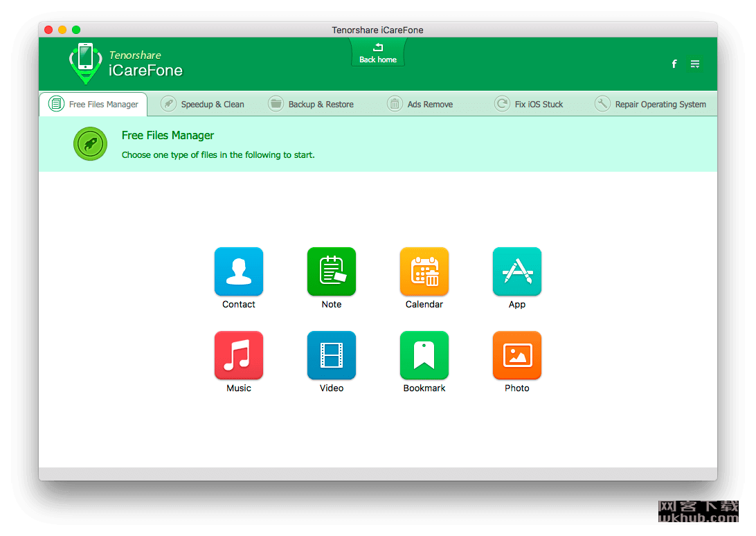This screenshot has width=756, height=536.
Task: Click the green rocket icon in banner
Action: click(90, 144)
